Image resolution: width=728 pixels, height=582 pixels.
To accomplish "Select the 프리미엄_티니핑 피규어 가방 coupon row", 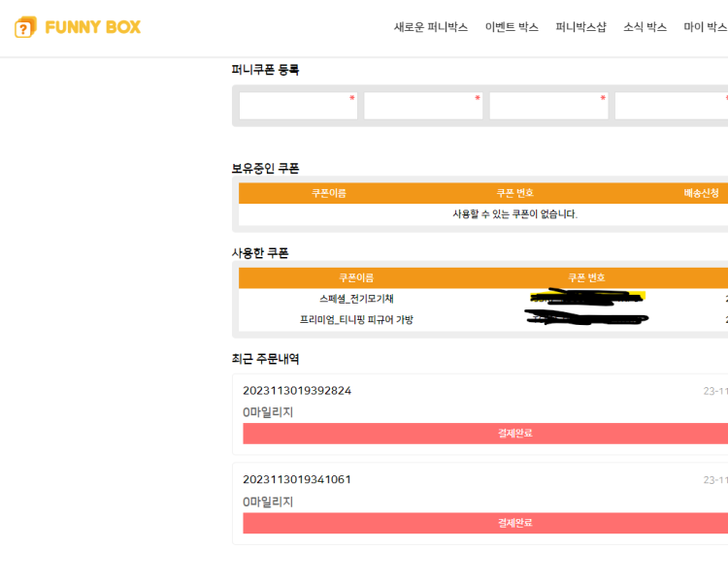I will (x=356, y=319).
